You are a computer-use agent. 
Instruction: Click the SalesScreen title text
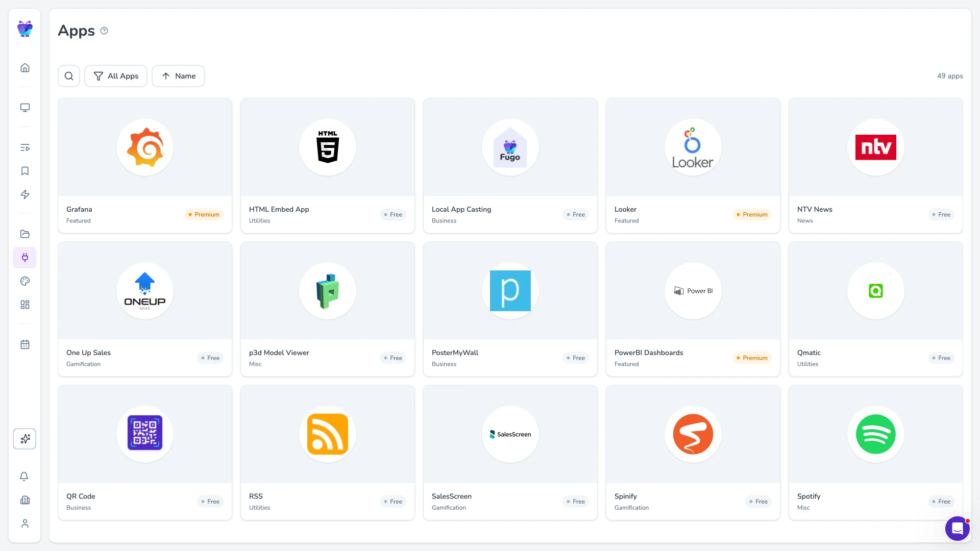[452, 496]
